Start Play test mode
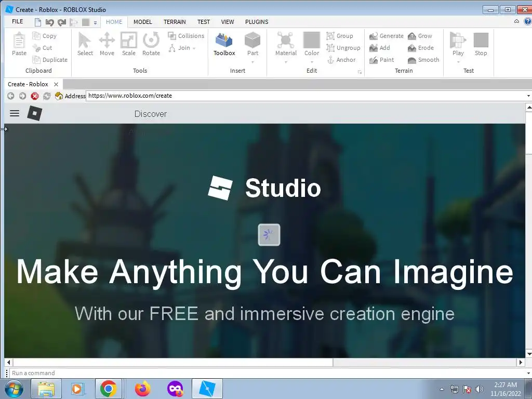532x399 pixels. point(458,44)
